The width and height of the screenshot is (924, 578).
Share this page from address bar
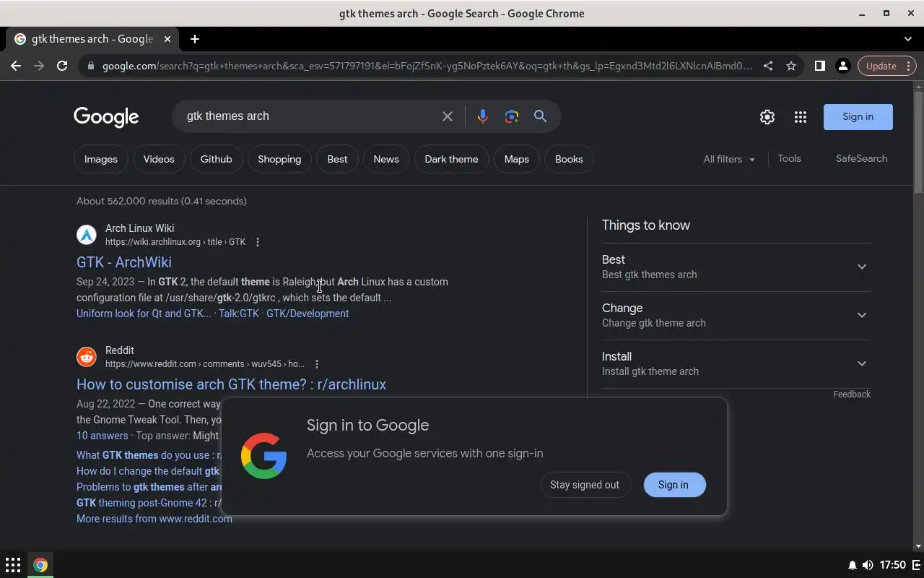click(x=768, y=66)
